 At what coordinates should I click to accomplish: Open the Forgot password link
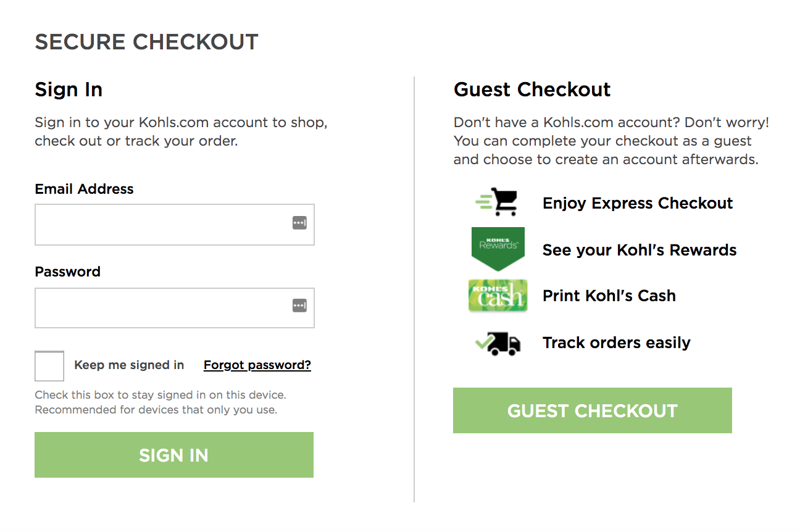pos(257,365)
